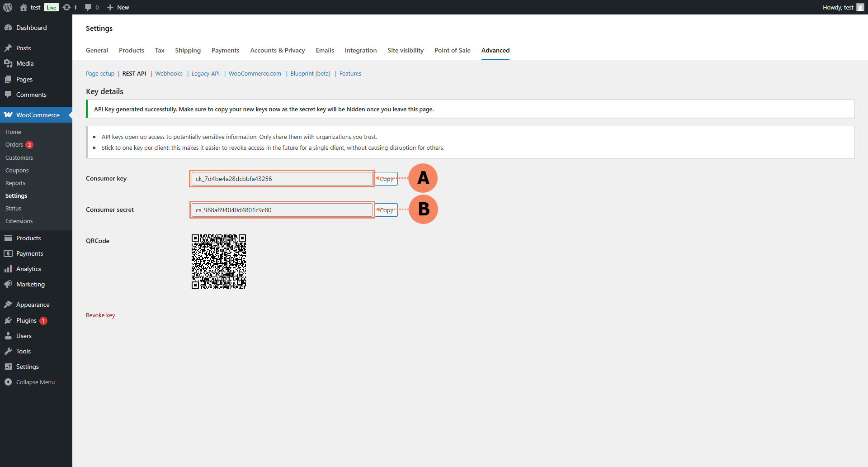Viewport: 868px width, 467px height.
Task: Open Appearance menu in sidebar
Action: pyautogui.click(x=33, y=305)
